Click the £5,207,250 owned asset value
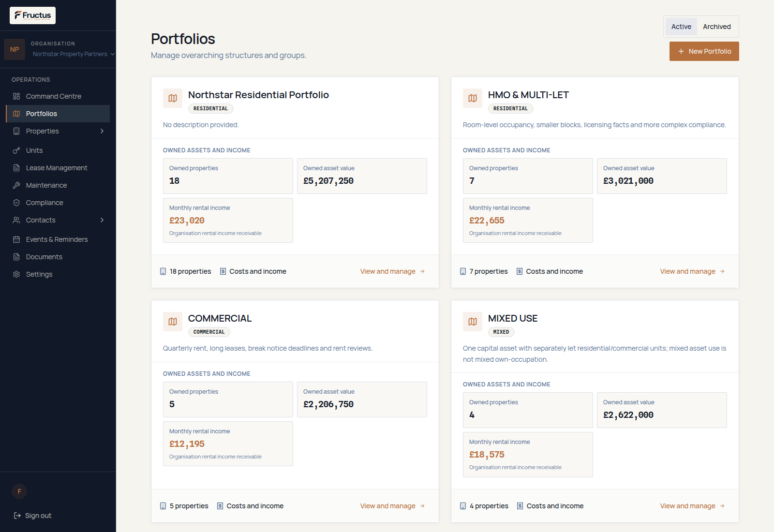Viewport: 774px width, 532px height. [328, 181]
